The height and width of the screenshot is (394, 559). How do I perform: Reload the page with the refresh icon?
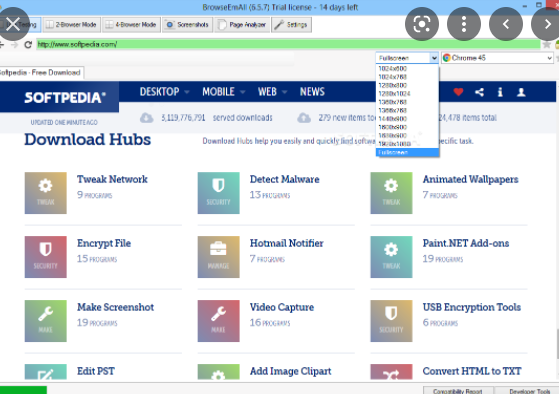[28, 45]
